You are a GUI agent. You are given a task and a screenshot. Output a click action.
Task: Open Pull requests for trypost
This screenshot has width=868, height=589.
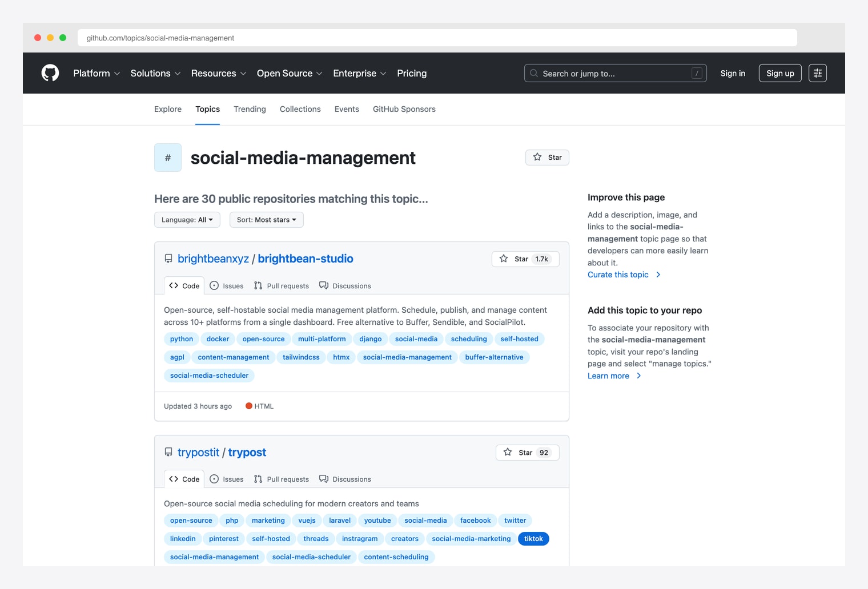tap(282, 479)
